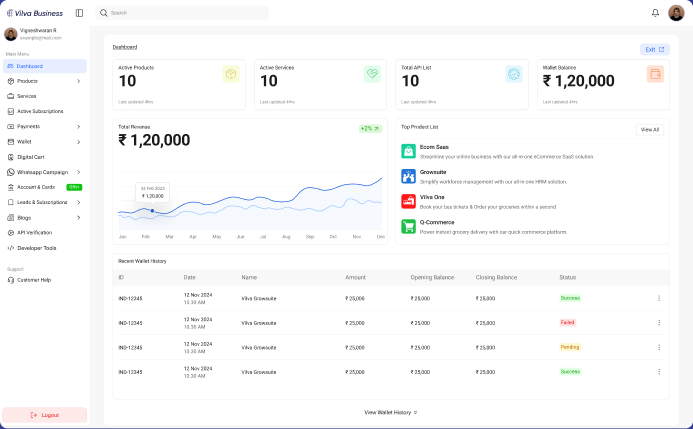This screenshot has height=429, width=693.
Task: Open the Whatsapp Campaign item
Action: point(42,172)
